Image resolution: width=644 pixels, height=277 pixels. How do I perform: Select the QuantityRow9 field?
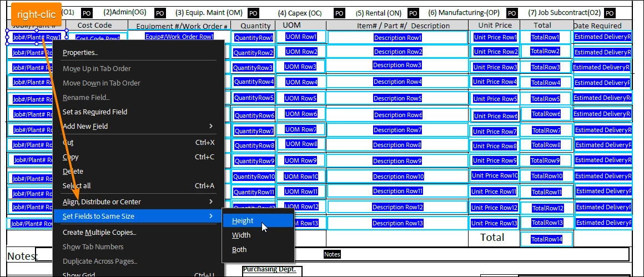254,161
